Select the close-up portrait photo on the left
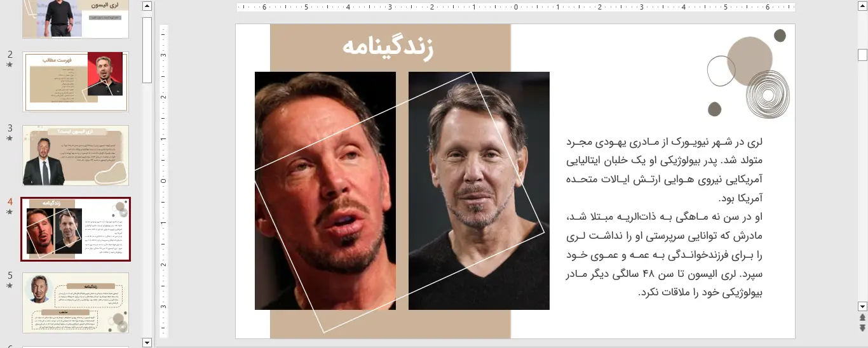The image size is (868, 348). [325, 191]
